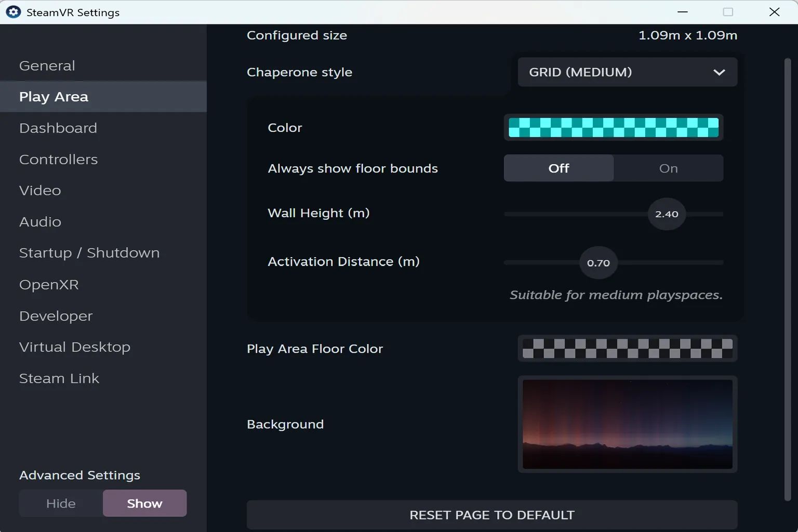Set Always show floor bounds to Off
Screen dimensions: 798x532
(558, 168)
